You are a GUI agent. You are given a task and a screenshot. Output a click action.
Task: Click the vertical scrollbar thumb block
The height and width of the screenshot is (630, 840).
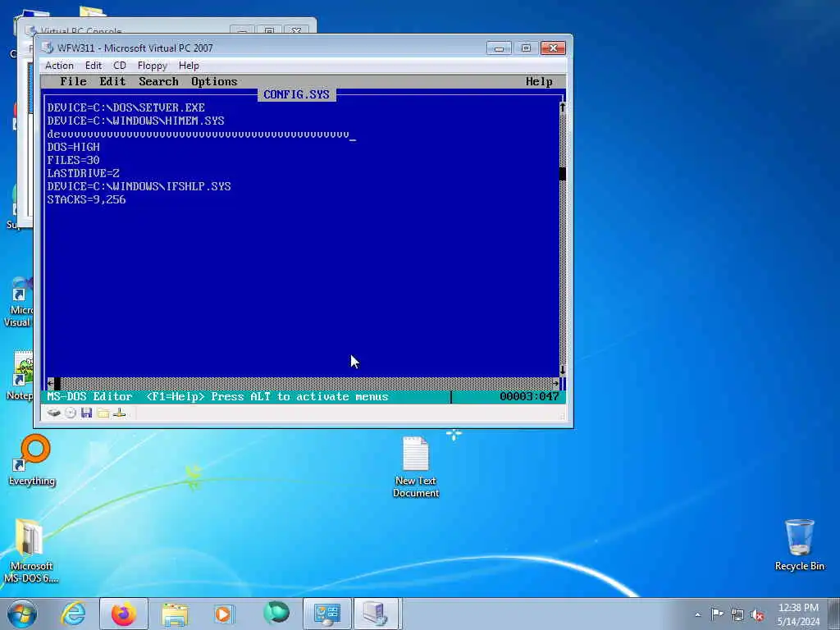tap(563, 174)
